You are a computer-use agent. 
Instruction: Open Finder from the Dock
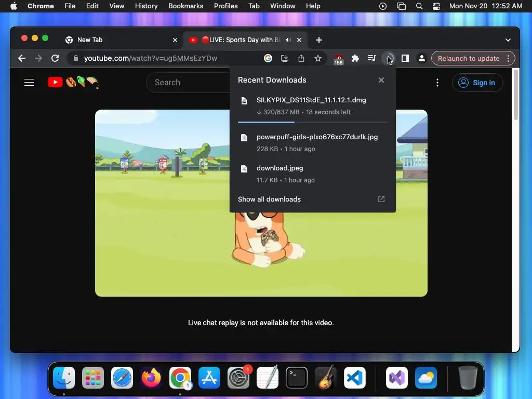point(64,378)
